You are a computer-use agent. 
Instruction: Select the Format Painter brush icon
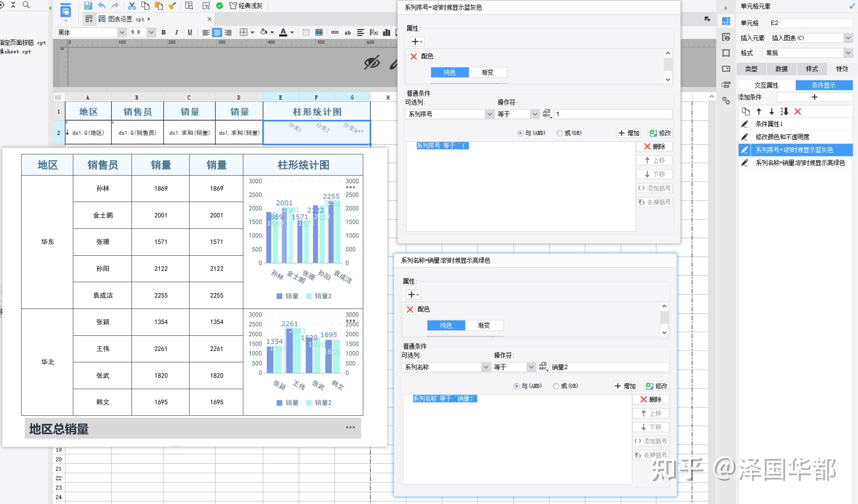point(172,6)
